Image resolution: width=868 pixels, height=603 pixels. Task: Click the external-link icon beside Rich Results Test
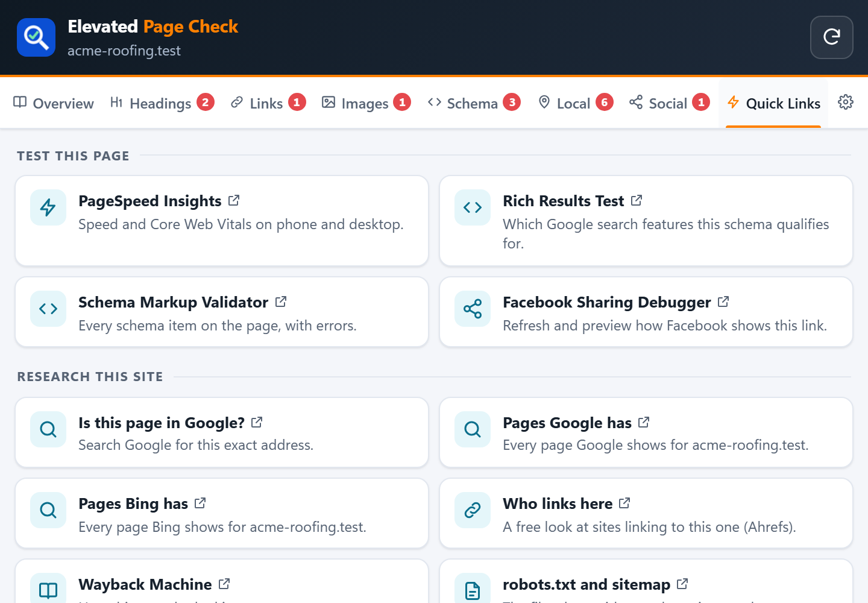point(637,200)
